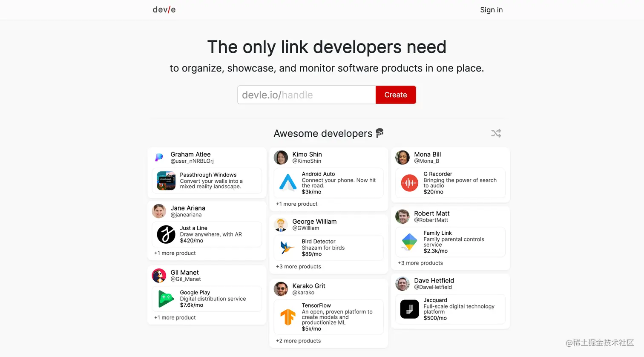
Task: Open the TensorFlow product title
Action: 316,305
